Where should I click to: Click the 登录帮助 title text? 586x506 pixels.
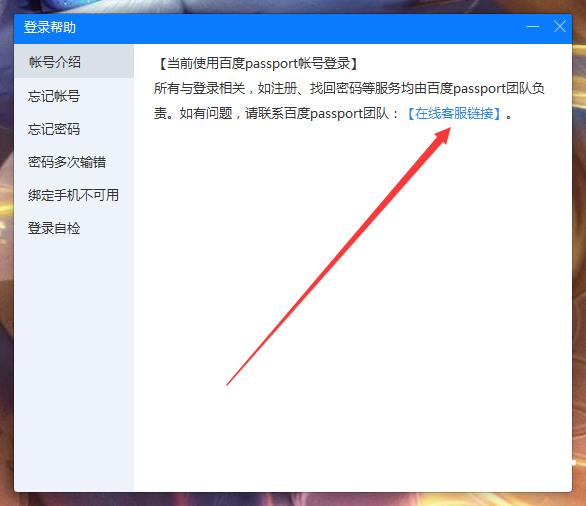50,27
